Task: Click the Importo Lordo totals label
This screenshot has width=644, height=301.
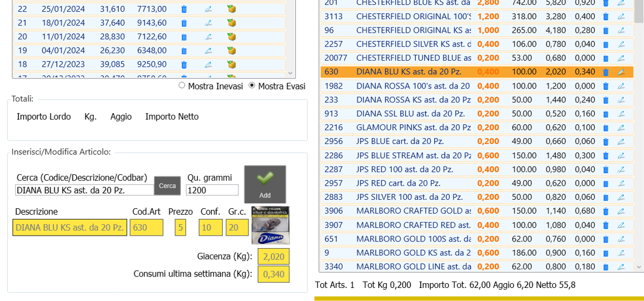Action: [43, 117]
